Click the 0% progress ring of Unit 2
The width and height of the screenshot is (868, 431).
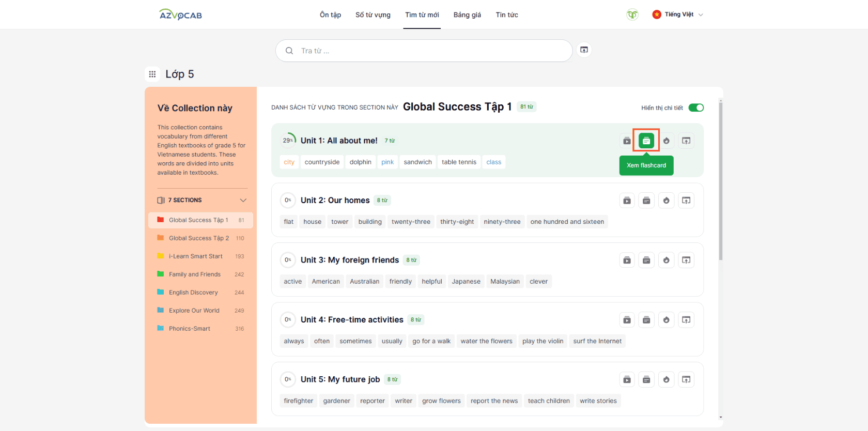[x=288, y=200]
